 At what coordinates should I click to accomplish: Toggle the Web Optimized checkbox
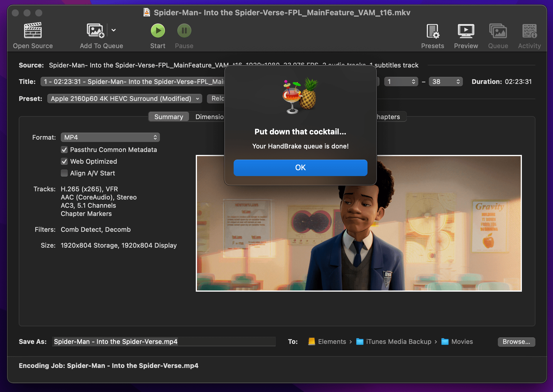(64, 161)
